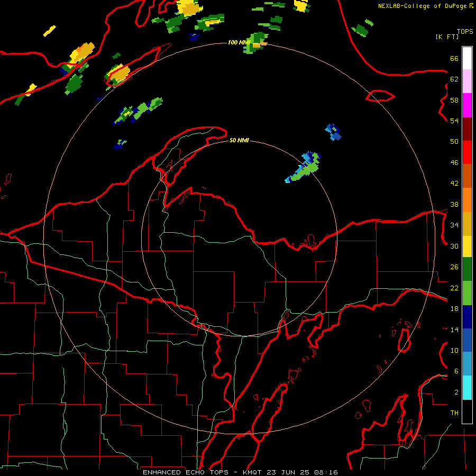Select the 2 value on the legend
The width and height of the screenshot is (476, 476).
coord(456,392)
